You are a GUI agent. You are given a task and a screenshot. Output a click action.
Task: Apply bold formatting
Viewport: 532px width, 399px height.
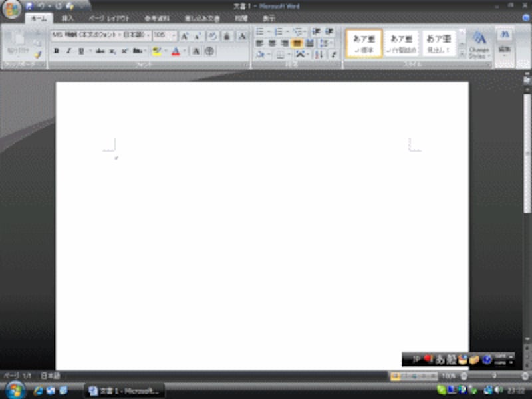56,49
